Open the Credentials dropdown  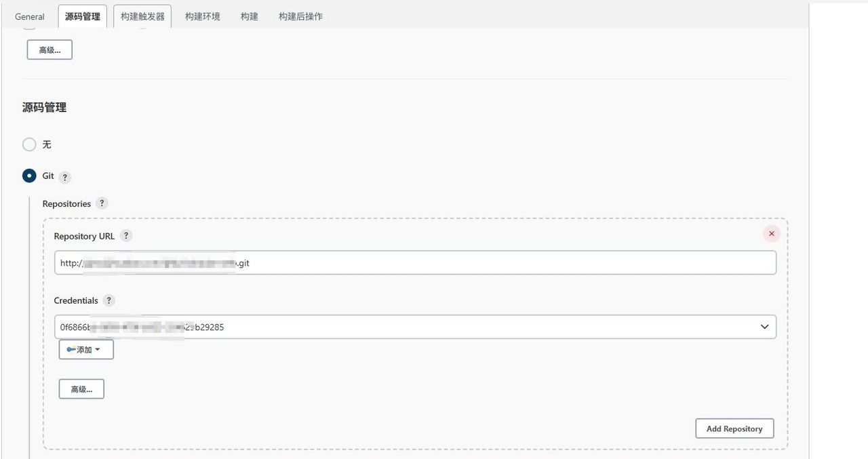(765, 326)
